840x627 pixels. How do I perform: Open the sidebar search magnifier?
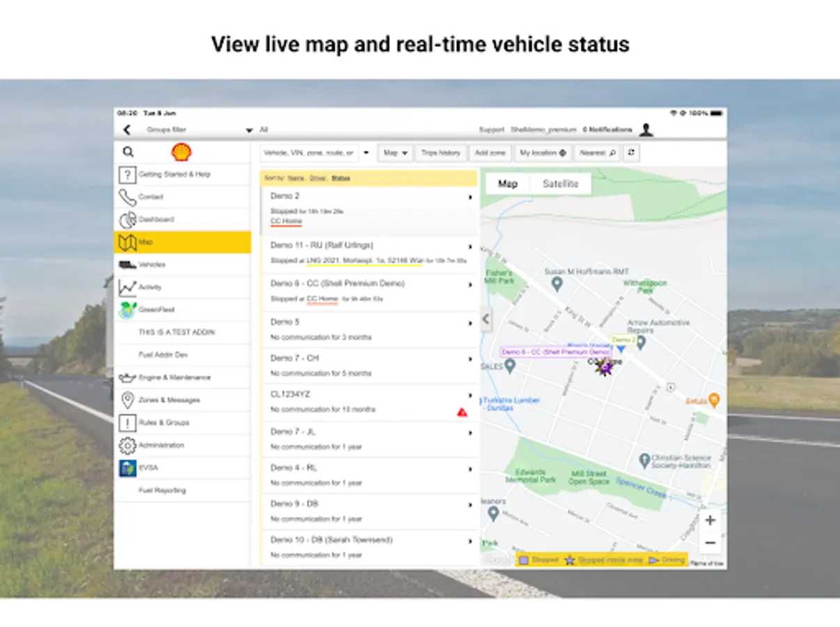tap(128, 152)
